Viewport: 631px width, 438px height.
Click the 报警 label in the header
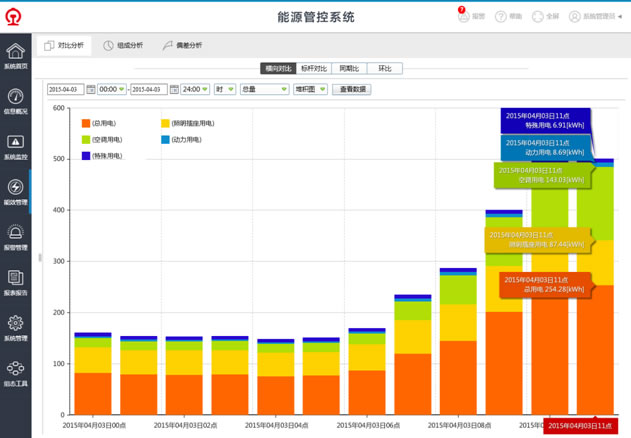click(478, 17)
